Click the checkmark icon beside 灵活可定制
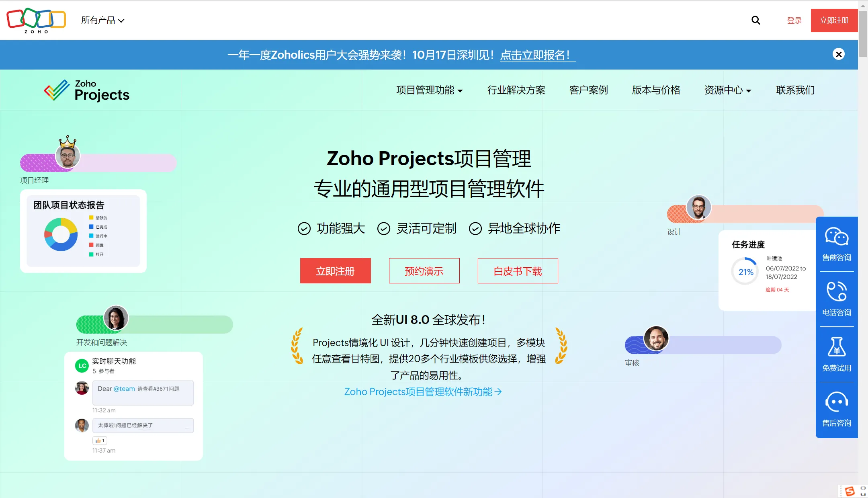 [x=384, y=229]
